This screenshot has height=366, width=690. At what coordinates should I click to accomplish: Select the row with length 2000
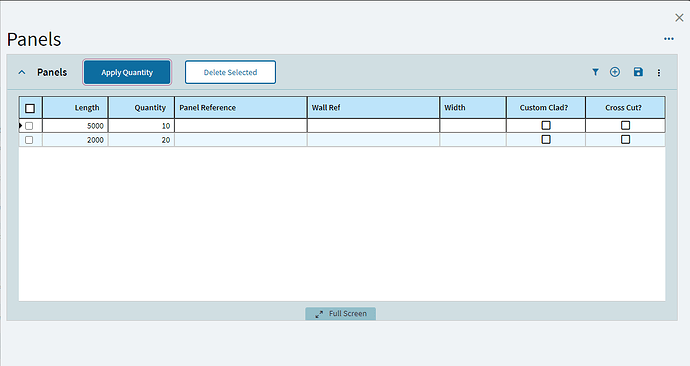point(29,140)
